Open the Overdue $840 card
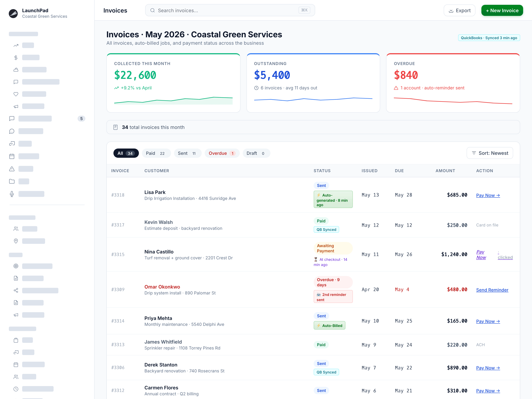Viewport: 532px width, 399px height. [x=453, y=83]
